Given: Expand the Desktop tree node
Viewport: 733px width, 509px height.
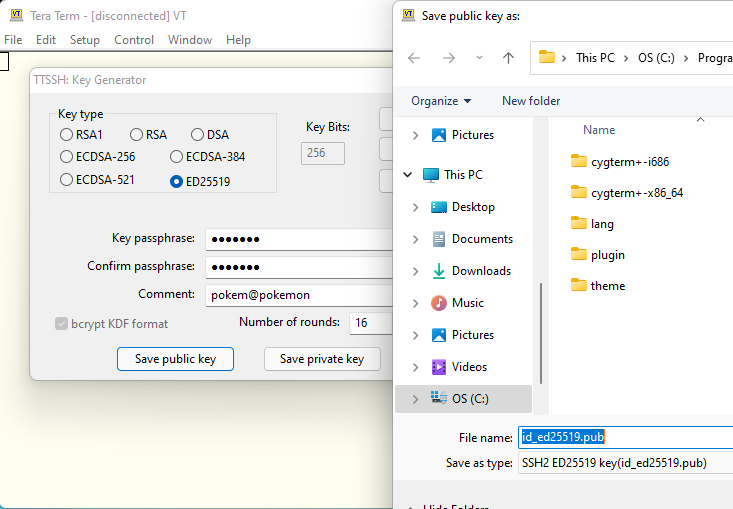Looking at the screenshot, I should pyautogui.click(x=415, y=207).
